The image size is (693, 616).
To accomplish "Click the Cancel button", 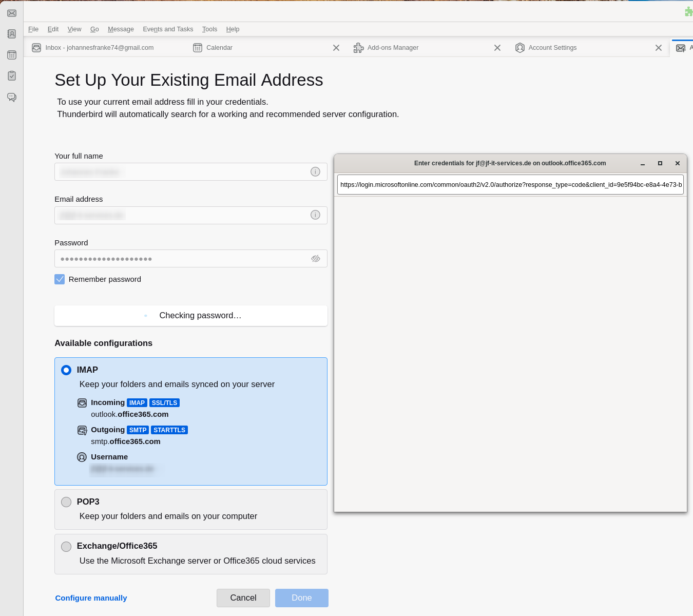I will pyautogui.click(x=243, y=598).
